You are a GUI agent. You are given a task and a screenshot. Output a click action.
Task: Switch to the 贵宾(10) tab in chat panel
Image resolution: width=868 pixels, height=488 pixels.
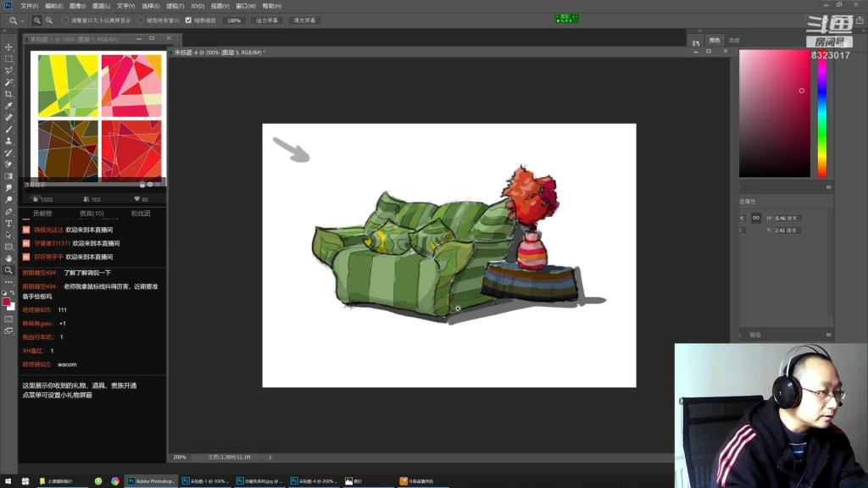(92, 213)
